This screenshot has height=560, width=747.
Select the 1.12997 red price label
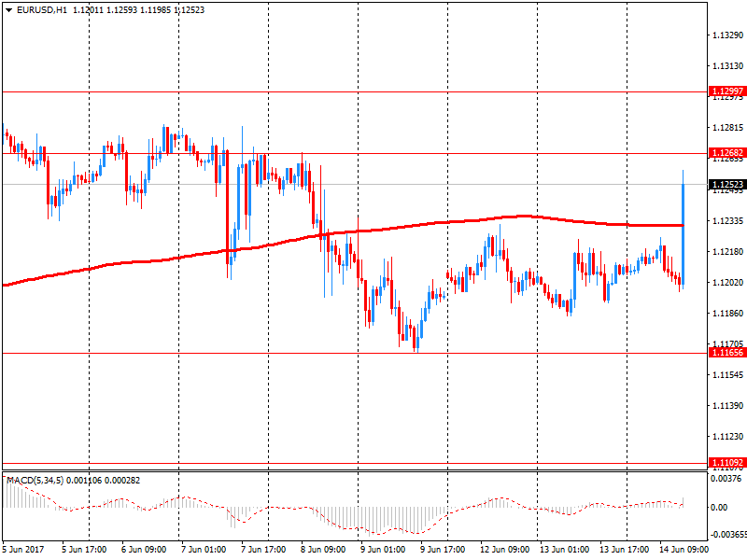(726, 91)
